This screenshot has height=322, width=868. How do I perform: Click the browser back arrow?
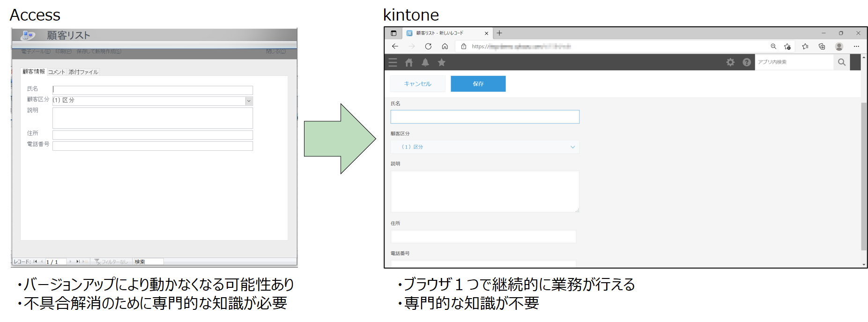395,46
